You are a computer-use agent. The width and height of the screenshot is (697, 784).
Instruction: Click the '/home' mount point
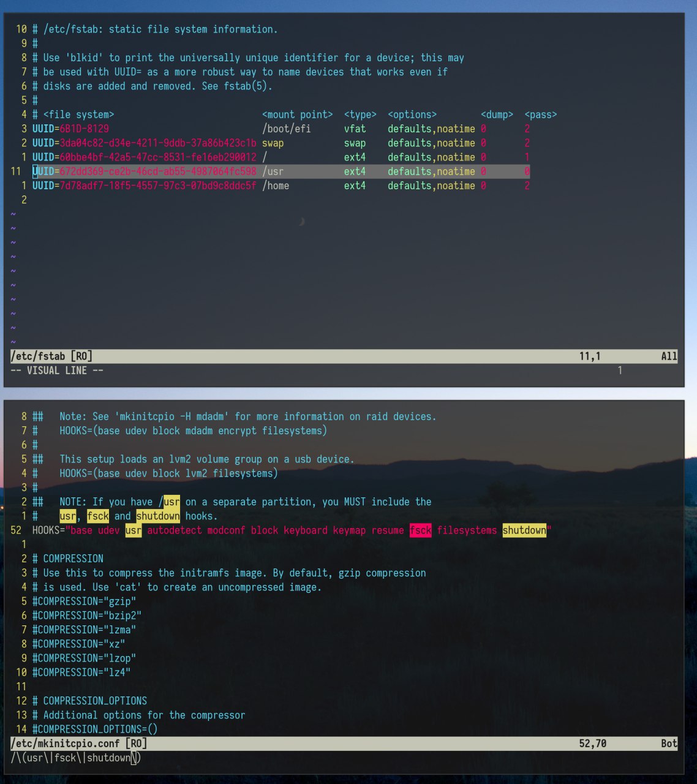coord(276,186)
